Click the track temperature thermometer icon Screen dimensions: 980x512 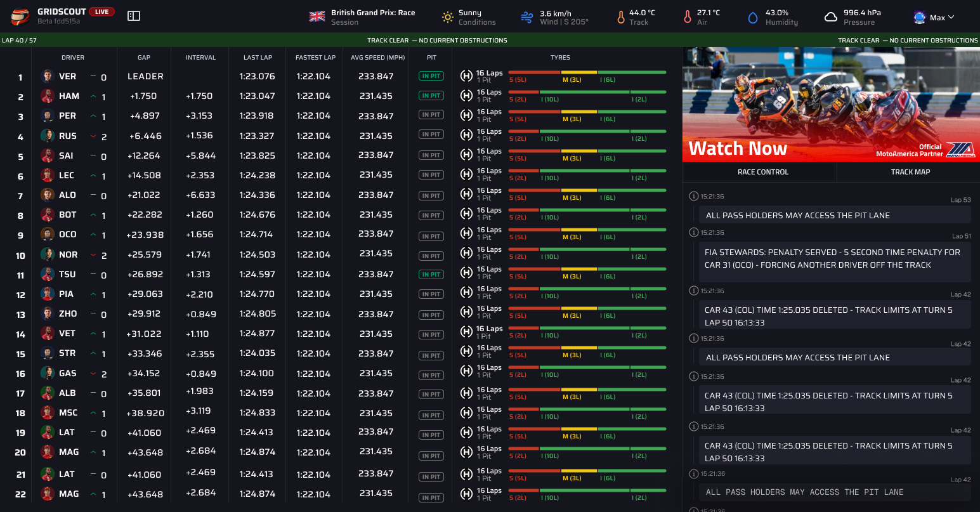[620, 16]
